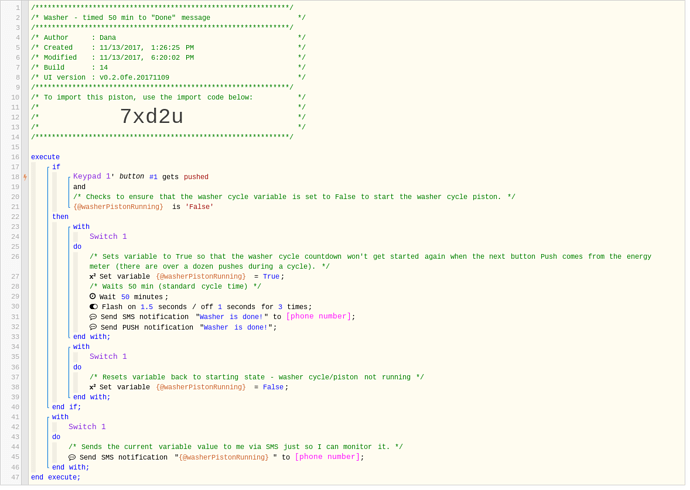The image size is (690, 490).
Task: Click the lightning bolt trigger icon beside line 18
Action: point(25,177)
